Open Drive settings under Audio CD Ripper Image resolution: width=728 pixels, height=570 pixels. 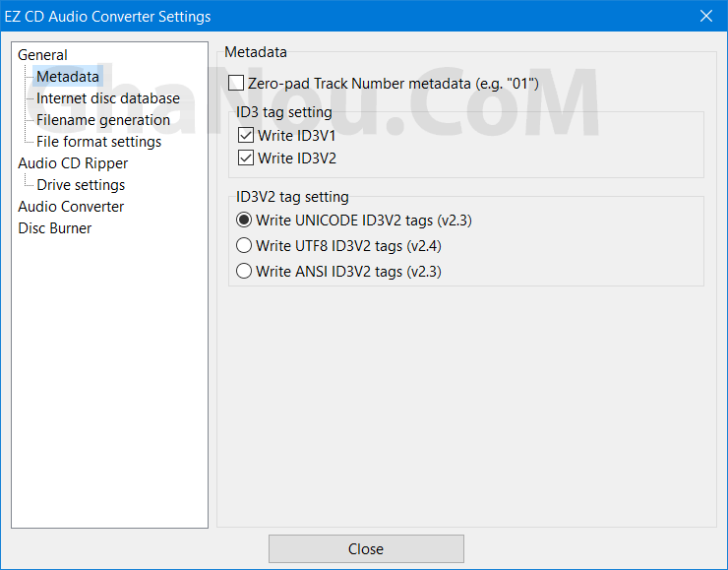[x=81, y=185]
